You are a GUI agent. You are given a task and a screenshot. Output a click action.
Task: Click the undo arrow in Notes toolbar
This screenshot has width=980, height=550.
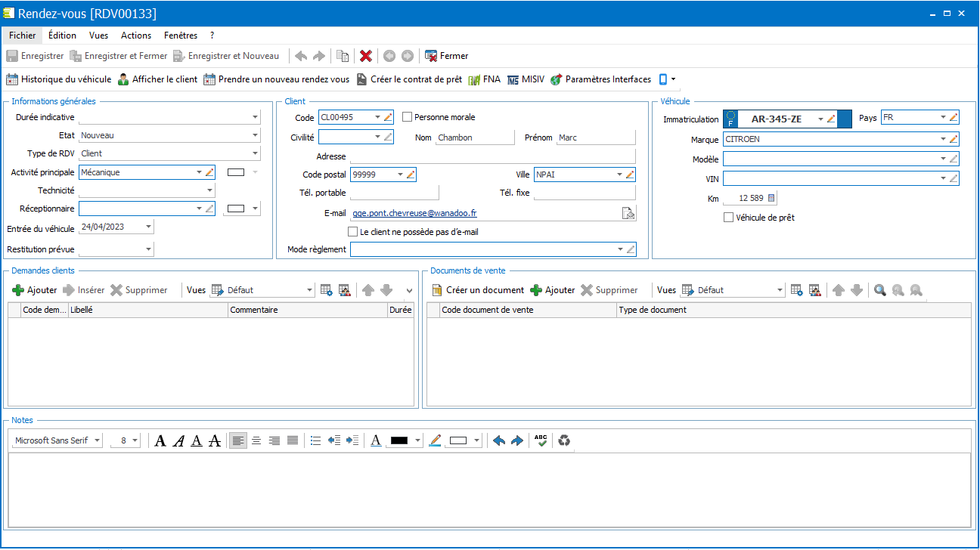(x=499, y=441)
